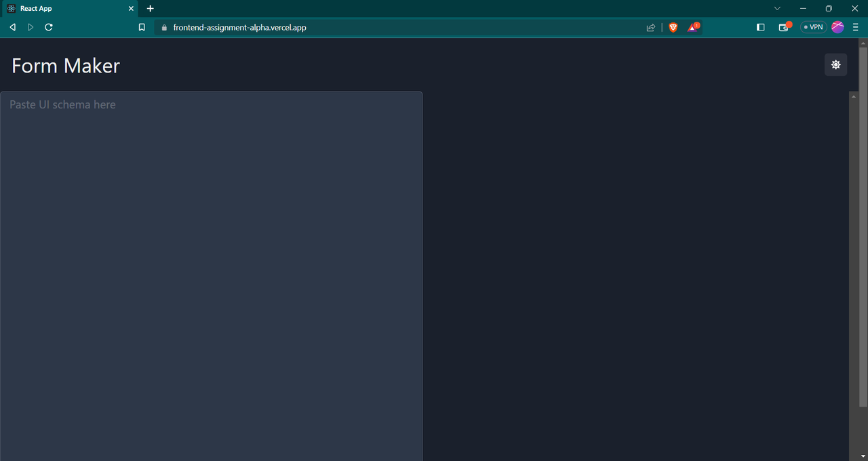Viewport: 868px width, 461px height.
Task: Open the browser profile avatar
Action: coord(837,27)
